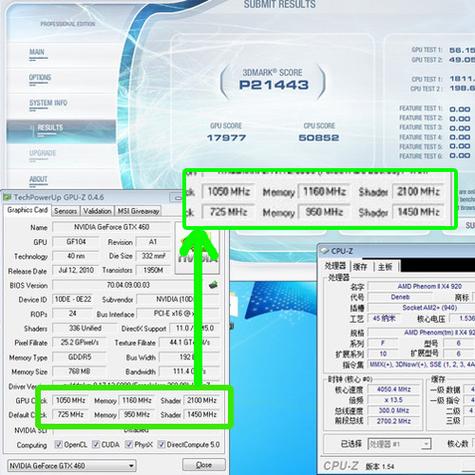Switch to Graphics Card tab in GPU-Z
The width and height of the screenshot is (475, 475).
point(27,210)
